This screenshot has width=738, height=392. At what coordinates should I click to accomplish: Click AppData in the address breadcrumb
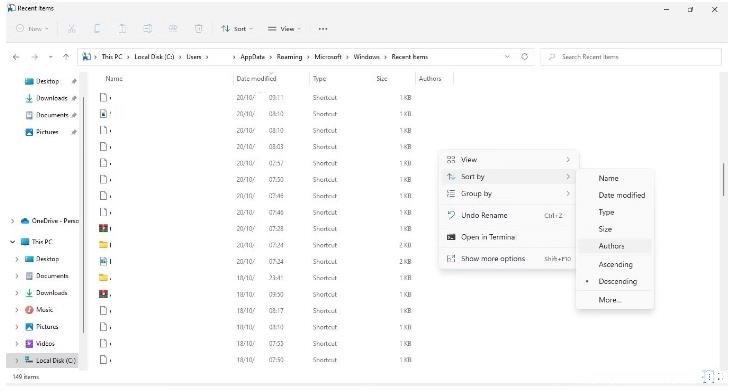(x=252, y=57)
